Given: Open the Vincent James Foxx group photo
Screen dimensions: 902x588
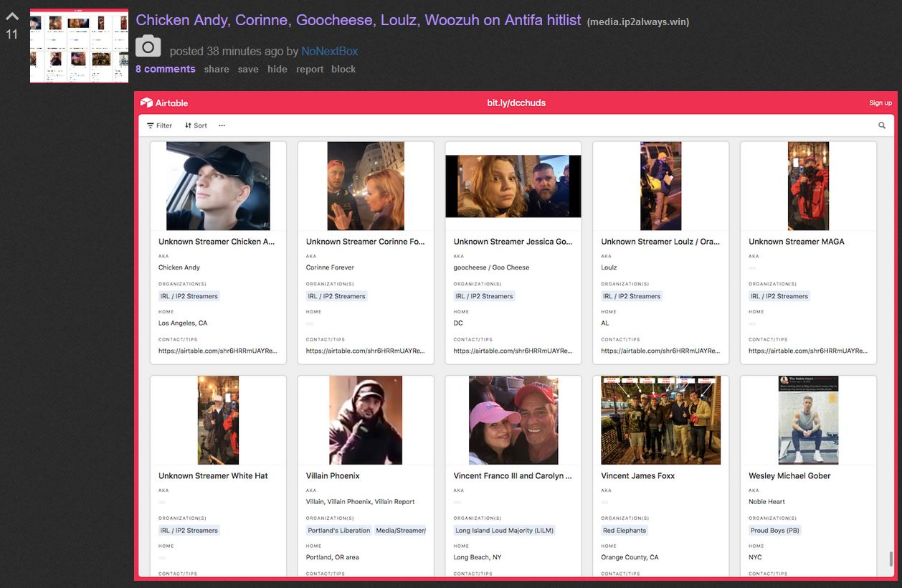Looking at the screenshot, I should [661, 420].
